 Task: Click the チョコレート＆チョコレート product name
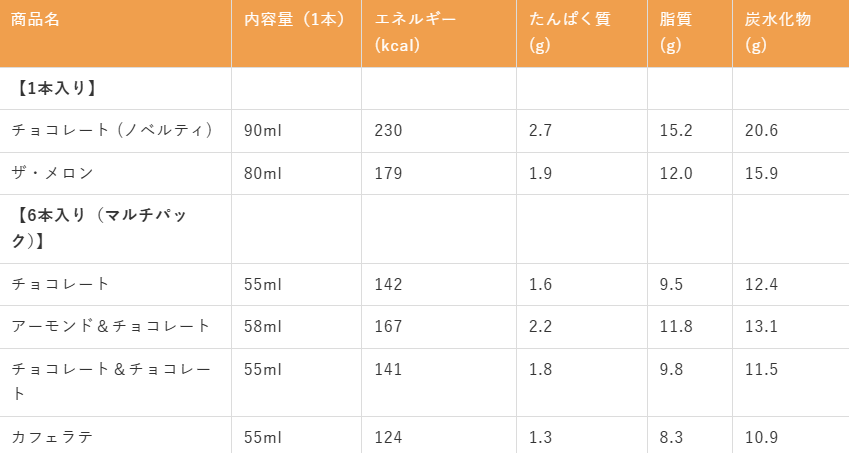click(111, 382)
